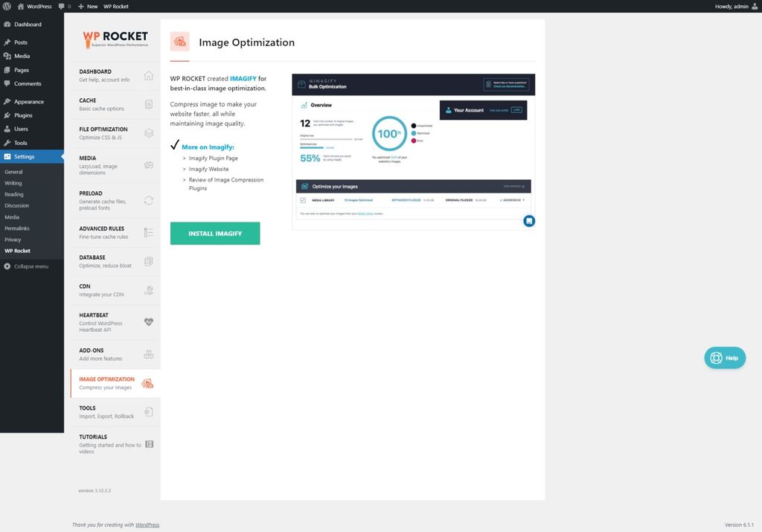Click the Dashboard house icon in WP Rocket

(149, 75)
